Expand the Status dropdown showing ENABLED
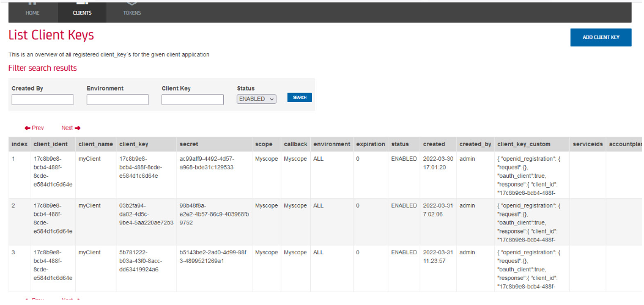The width and height of the screenshot is (644, 305). [x=256, y=99]
